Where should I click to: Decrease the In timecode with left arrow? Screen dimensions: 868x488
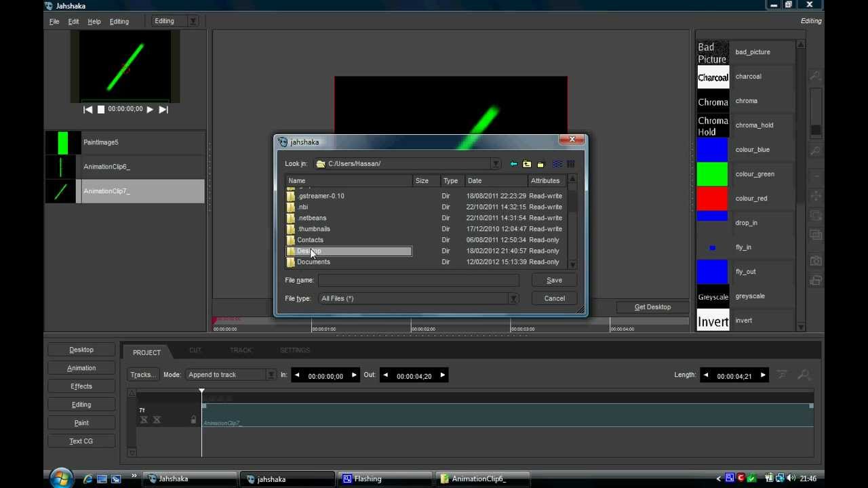tap(296, 375)
